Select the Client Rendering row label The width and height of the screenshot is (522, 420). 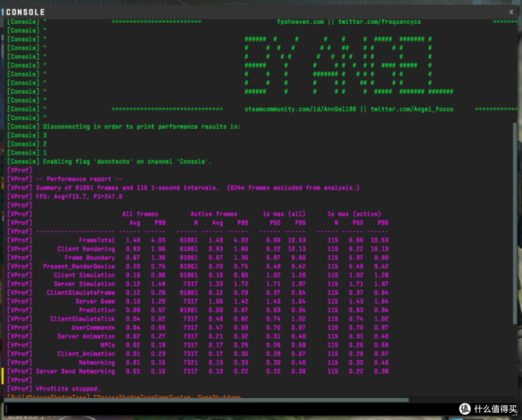[x=86, y=249]
